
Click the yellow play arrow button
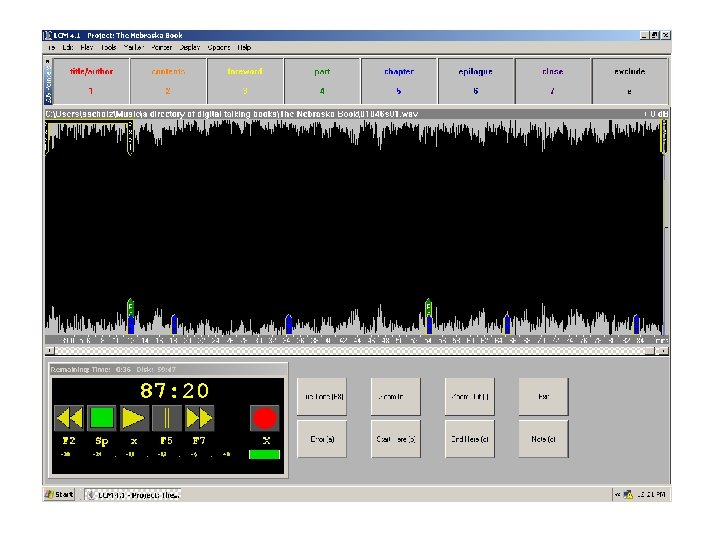pos(133,418)
